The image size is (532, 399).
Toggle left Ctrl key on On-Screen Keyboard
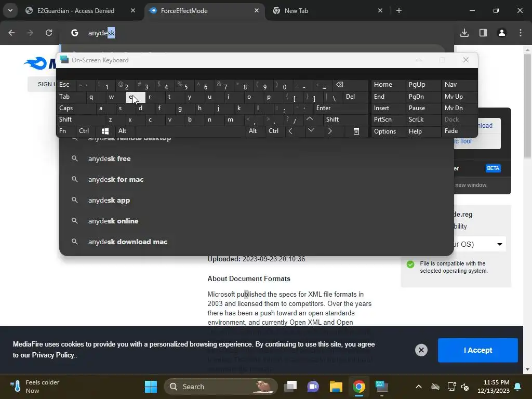pos(86,131)
